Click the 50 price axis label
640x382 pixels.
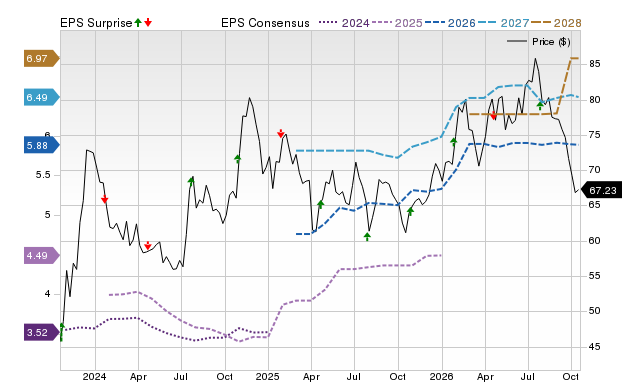(594, 311)
